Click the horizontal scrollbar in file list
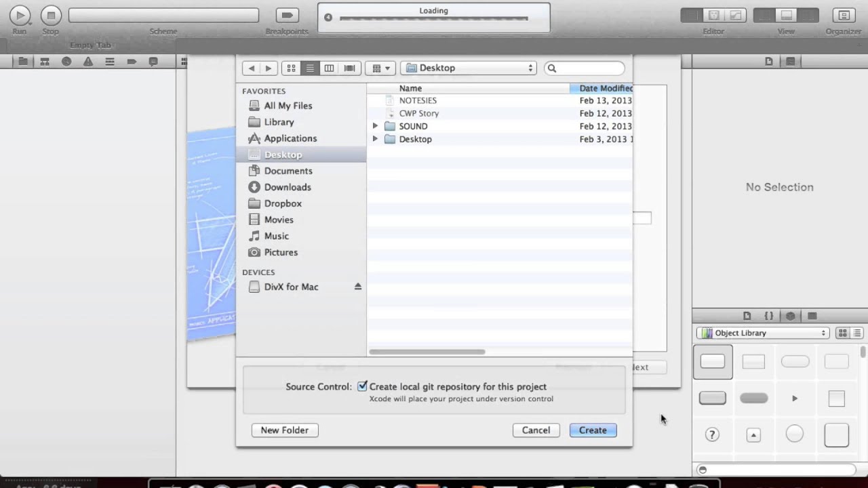This screenshot has height=488, width=868. point(427,352)
